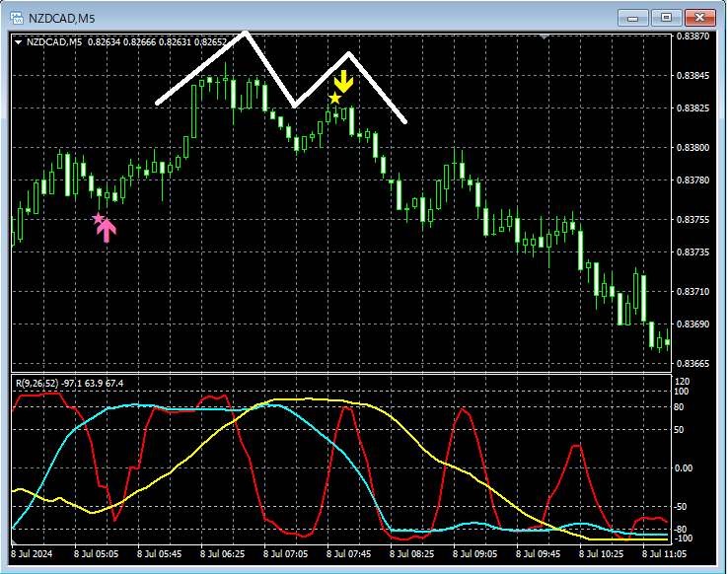Click the NZDCAD,M5 window title text
The width and height of the screenshot is (728, 574).
click(62, 19)
